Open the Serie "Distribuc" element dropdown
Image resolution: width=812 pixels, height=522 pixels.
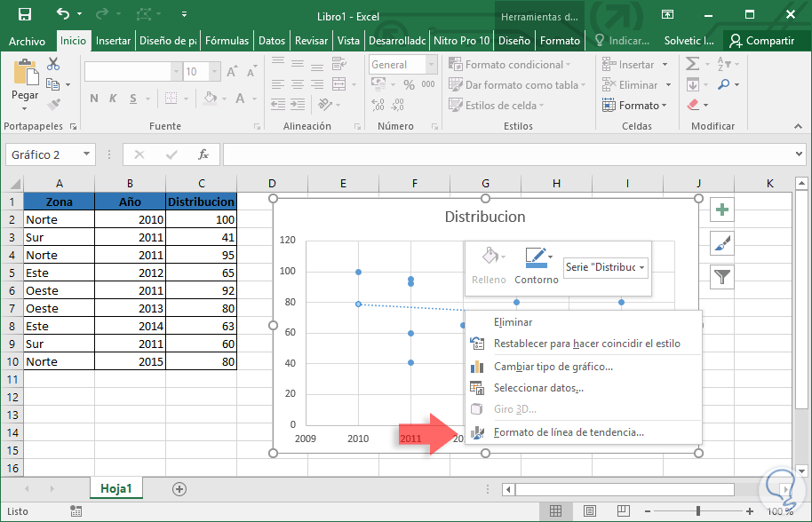pyautogui.click(x=606, y=267)
